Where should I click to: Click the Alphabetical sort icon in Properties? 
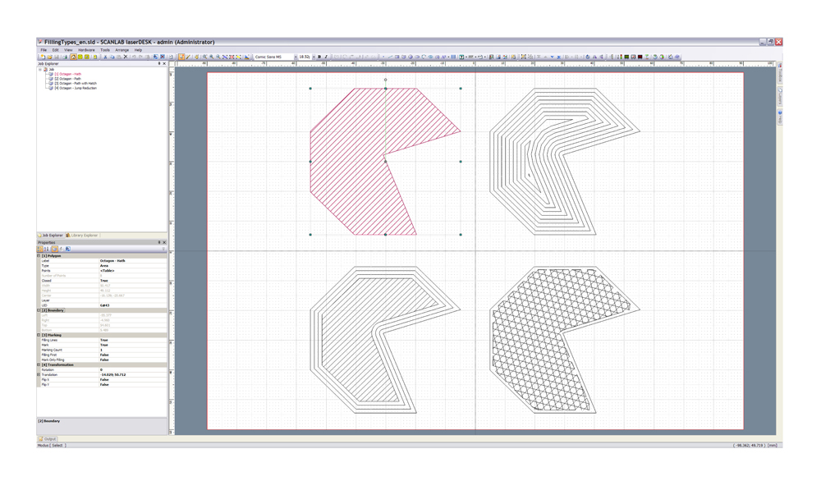point(47,249)
